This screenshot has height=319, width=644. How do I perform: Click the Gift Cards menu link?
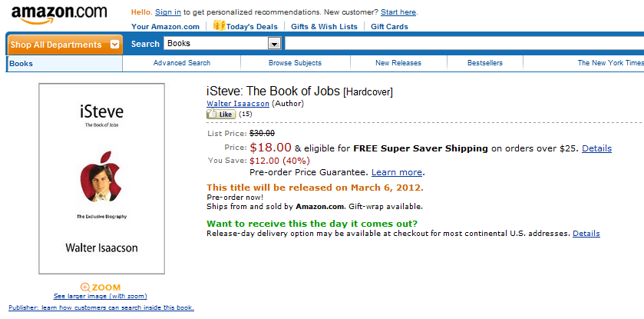coord(389,26)
